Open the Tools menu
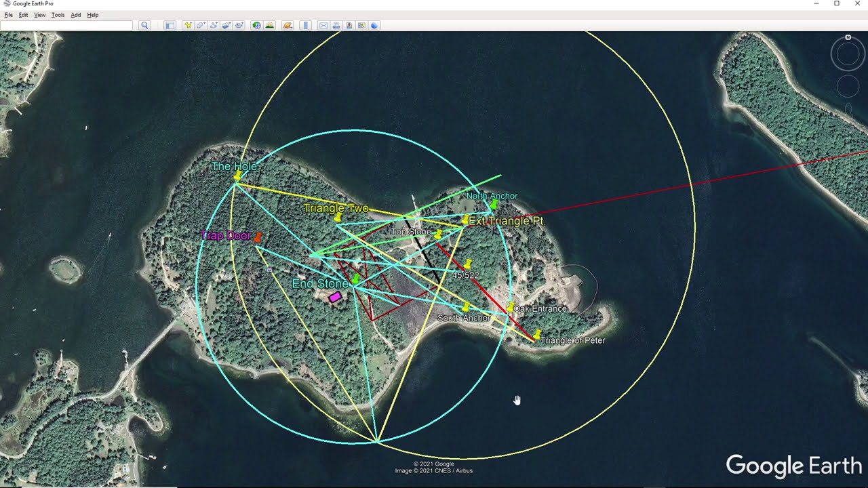Image resolution: width=868 pixels, height=488 pixels. [x=58, y=15]
